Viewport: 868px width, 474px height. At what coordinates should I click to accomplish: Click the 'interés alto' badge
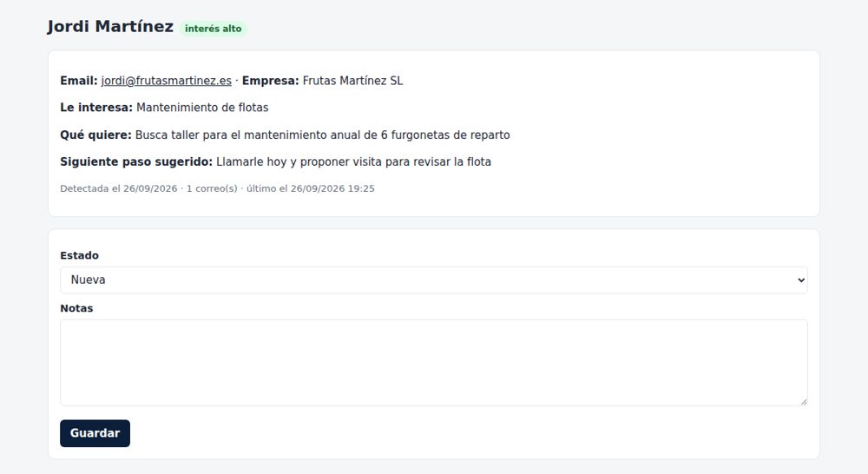tap(214, 29)
